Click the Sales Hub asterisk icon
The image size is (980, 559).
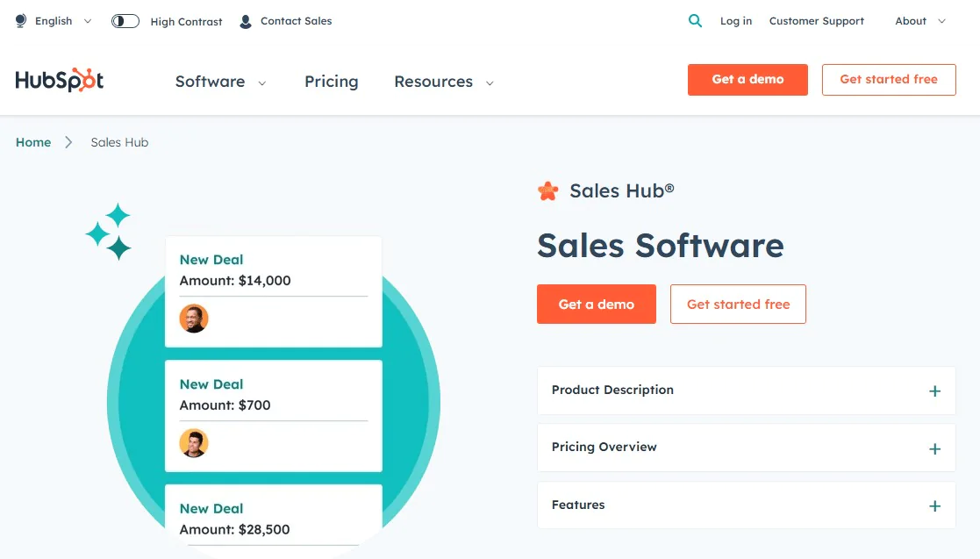(x=547, y=190)
